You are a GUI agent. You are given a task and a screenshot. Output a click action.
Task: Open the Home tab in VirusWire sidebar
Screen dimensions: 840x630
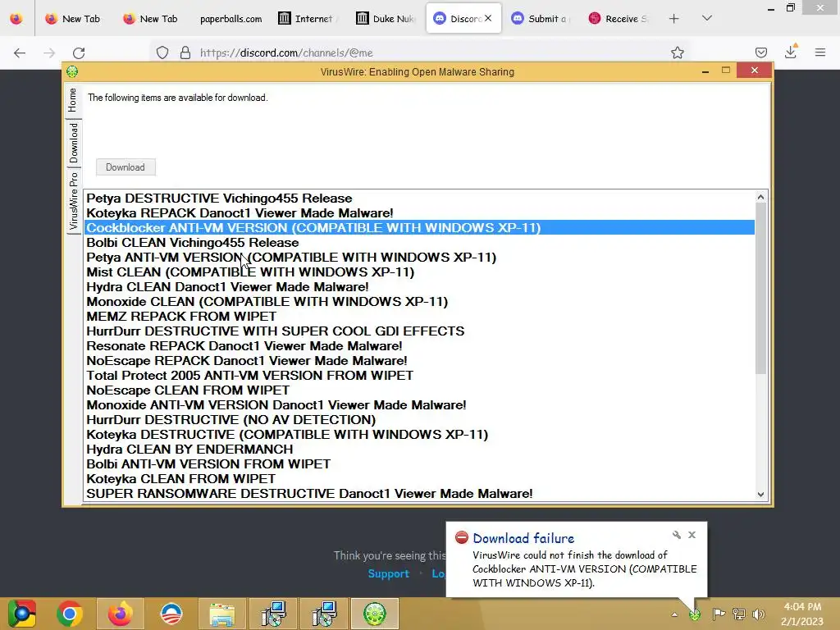coord(73,100)
